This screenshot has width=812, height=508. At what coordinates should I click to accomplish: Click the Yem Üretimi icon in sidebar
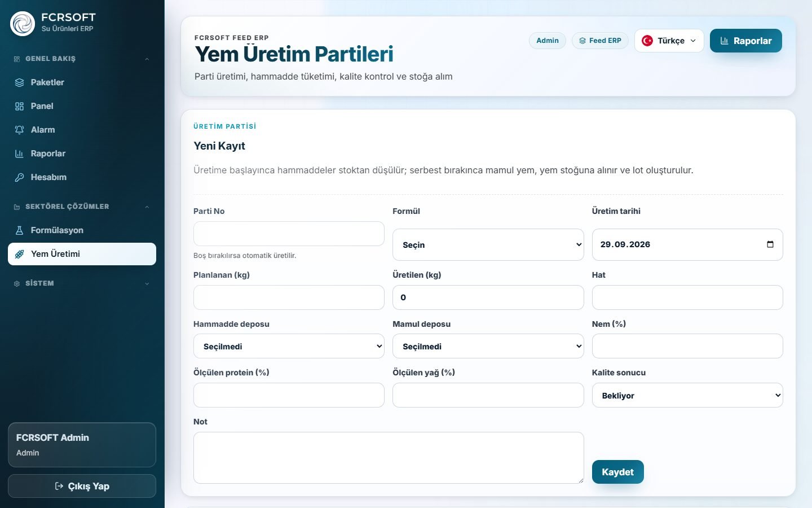[19, 254]
